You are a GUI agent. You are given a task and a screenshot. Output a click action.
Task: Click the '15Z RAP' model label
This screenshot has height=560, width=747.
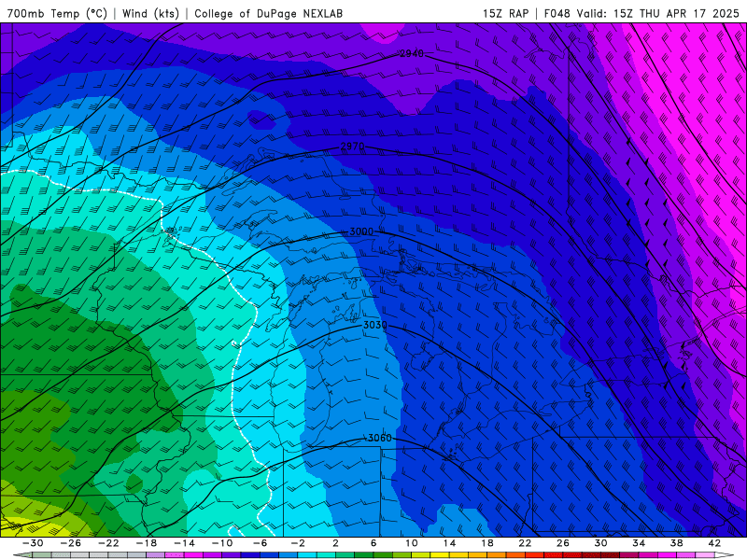pos(506,13)
